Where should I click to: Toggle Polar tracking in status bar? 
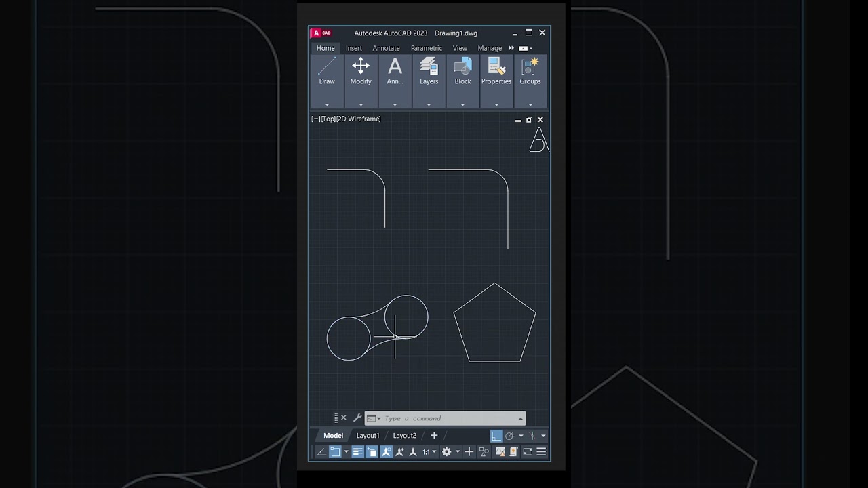click(510, 436)
